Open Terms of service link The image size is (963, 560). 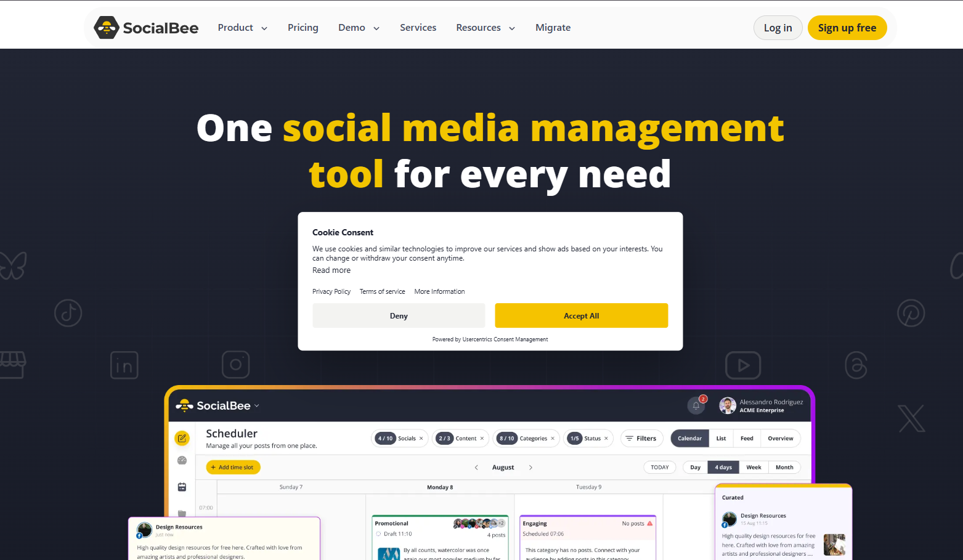click(x=383, y=291)
